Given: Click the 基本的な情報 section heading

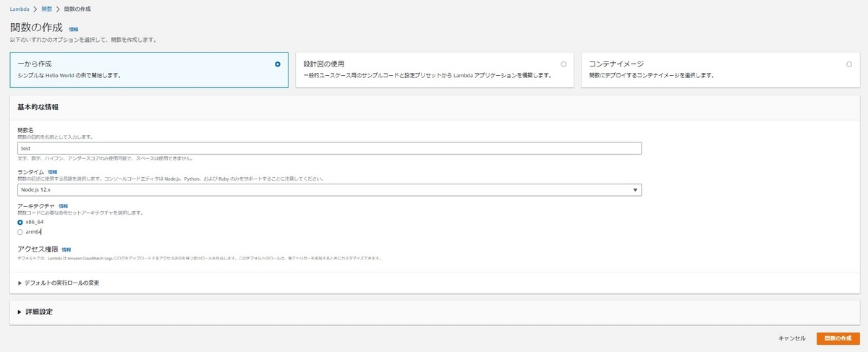Looking at the screenshot, I should click(38, 107).
